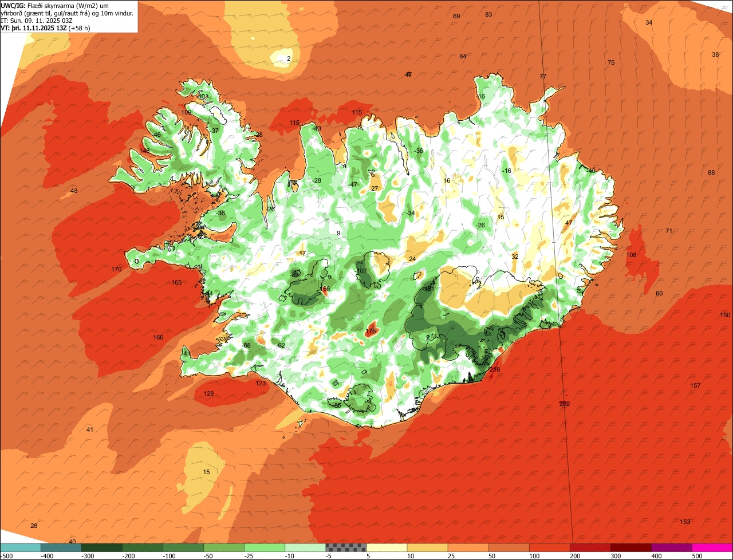Click the value "109" in the Westfjords
This screenshot has height=560, width=733.
click(187, 112)
